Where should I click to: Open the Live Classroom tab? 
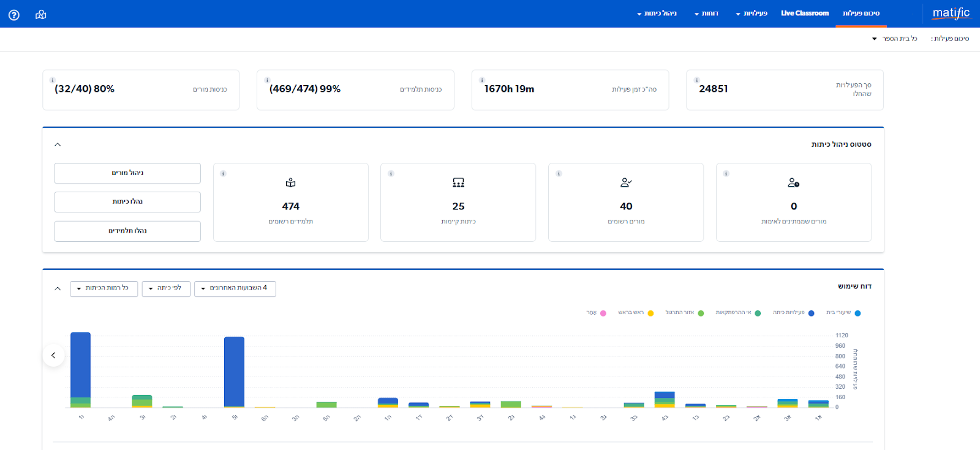point(804,13)
